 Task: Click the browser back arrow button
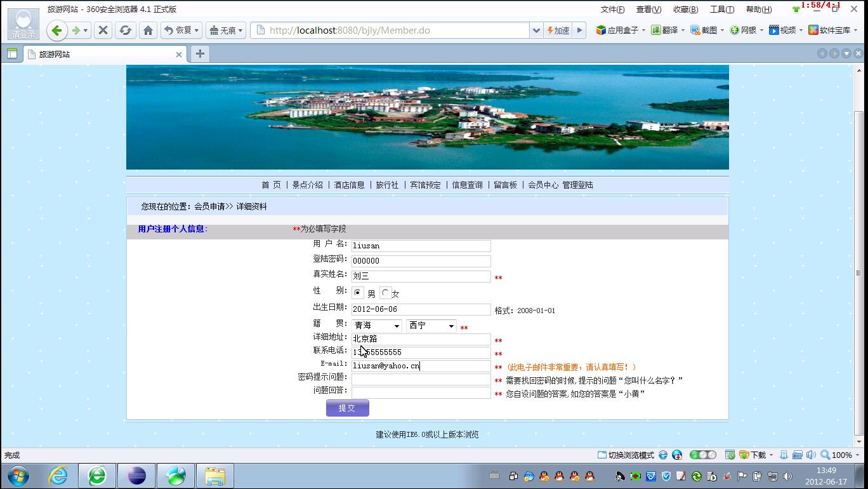tap(56, 30)
